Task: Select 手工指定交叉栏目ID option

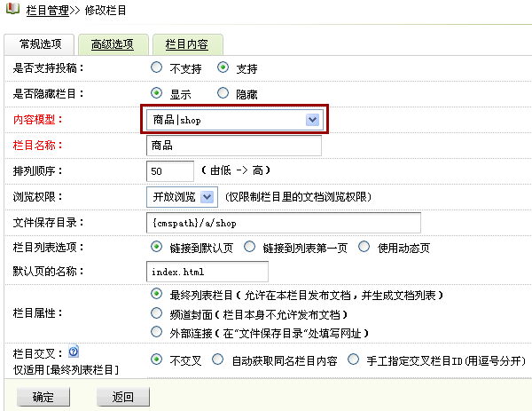Action: 354,360
